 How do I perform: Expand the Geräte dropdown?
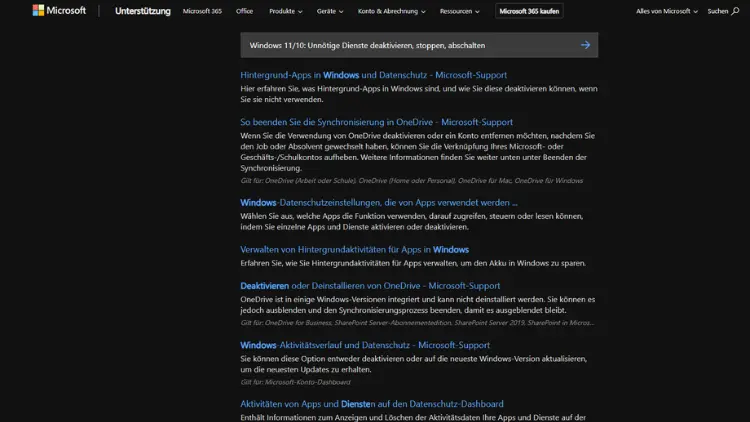click(x=330, y=11)
